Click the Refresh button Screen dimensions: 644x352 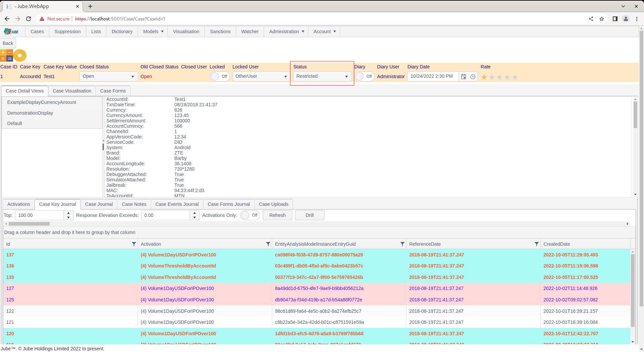(277, 215)
